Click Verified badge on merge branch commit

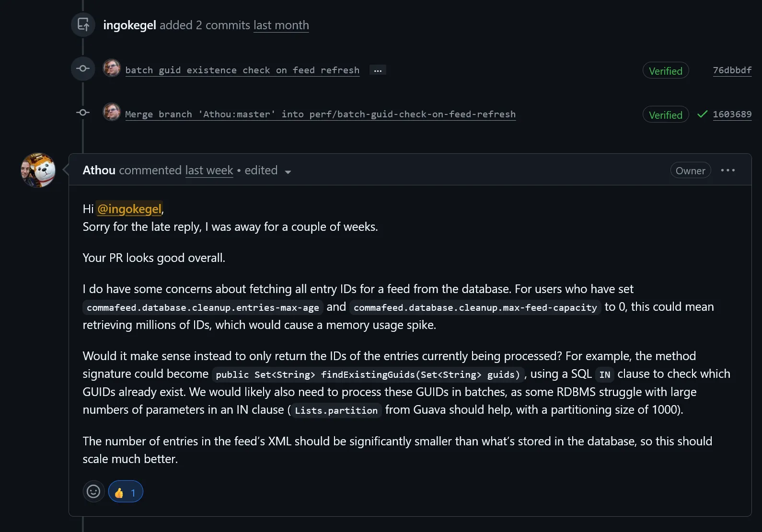pyautogui.click(x=665, y=115)
